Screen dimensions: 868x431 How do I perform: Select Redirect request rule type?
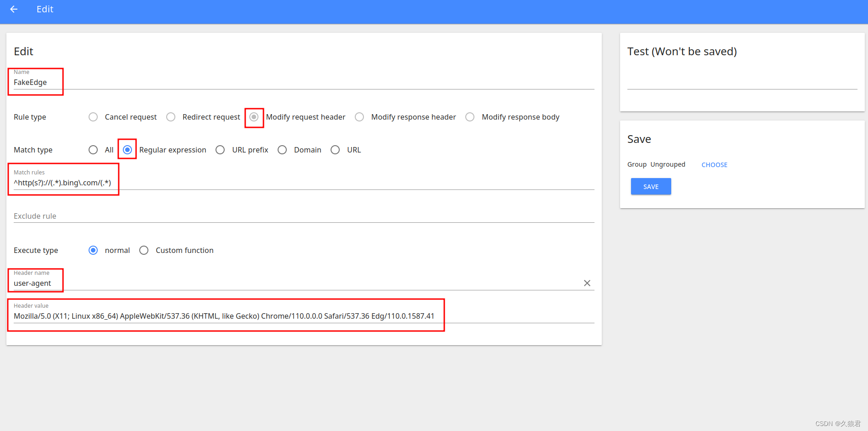coord(171,117)
